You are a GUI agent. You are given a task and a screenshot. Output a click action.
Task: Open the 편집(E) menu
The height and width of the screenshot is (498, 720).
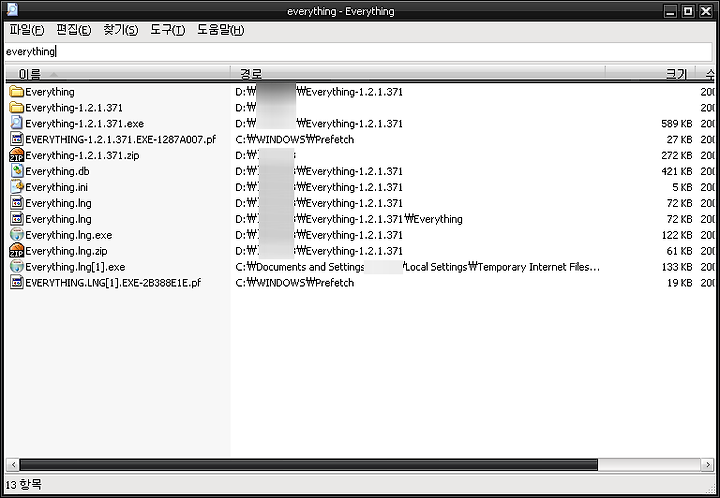[x=73, y=30]
